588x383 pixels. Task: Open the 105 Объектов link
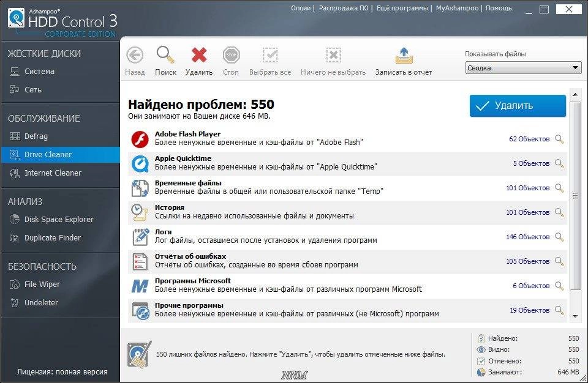(x=527, y=261)
